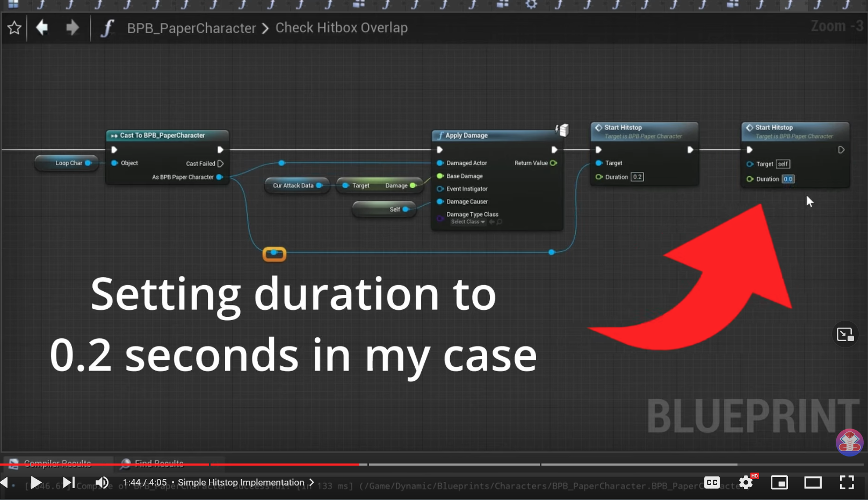Click the Apply Damage input execution pin

click(439, 150)
